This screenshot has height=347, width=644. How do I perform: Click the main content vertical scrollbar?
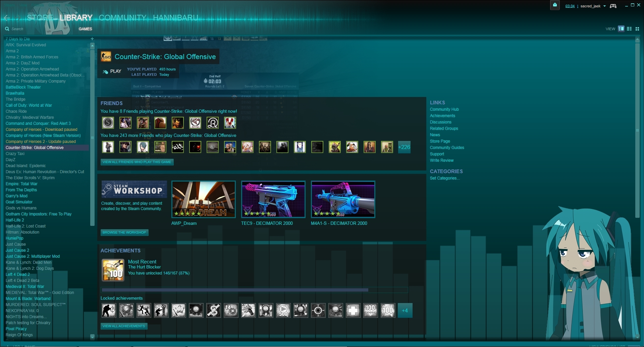click(637, 131)
